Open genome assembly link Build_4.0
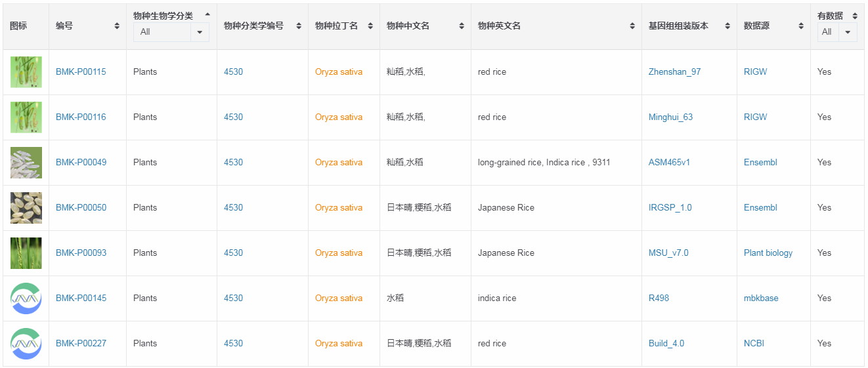 (666, 344)
